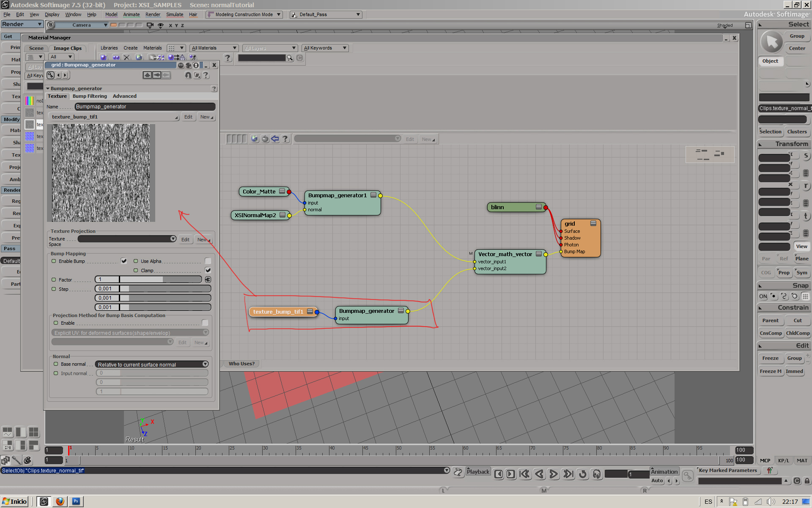Click the apple icon in render tree toolbar
Screen dimensions: 812x508
click(265, 139)
